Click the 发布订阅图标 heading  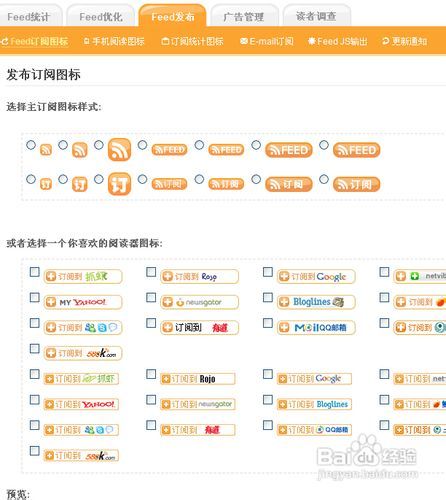43,74
